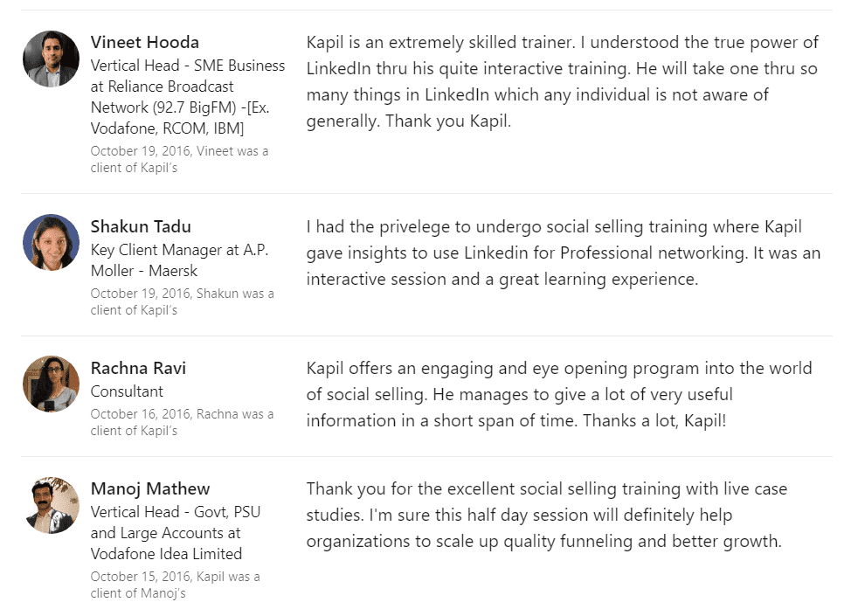The height and width of the screenshot is (616, 858).
Task: Click the name Rachna Ravi
Action: [138, 368]
